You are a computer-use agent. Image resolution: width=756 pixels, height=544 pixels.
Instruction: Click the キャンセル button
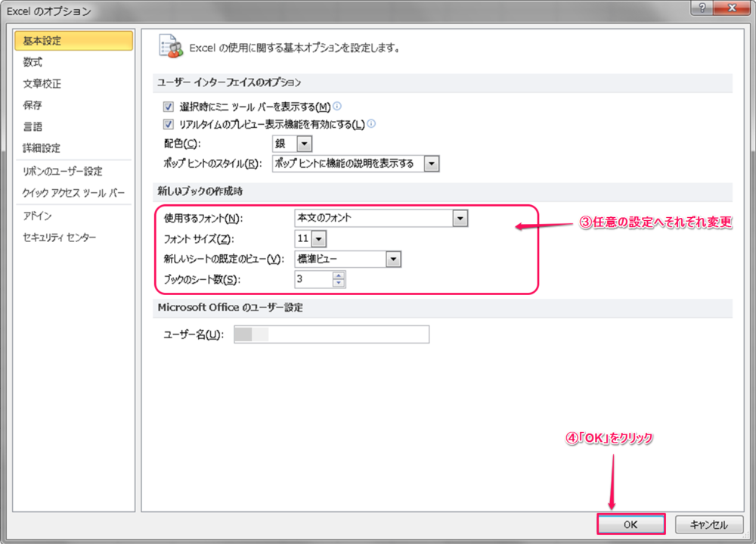coord(708,524)
